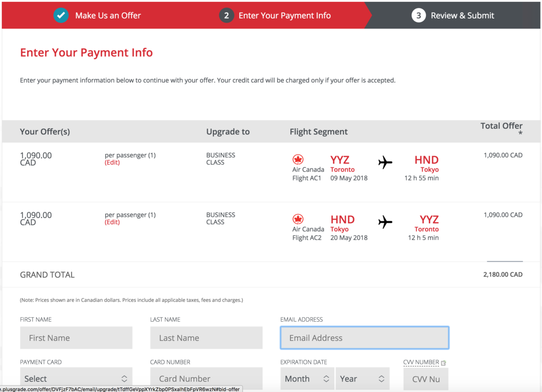Click the checkmark icon beside Make Us an Offer
The height and width of the screenshot is (392, 542).
[x=60, y=16]
